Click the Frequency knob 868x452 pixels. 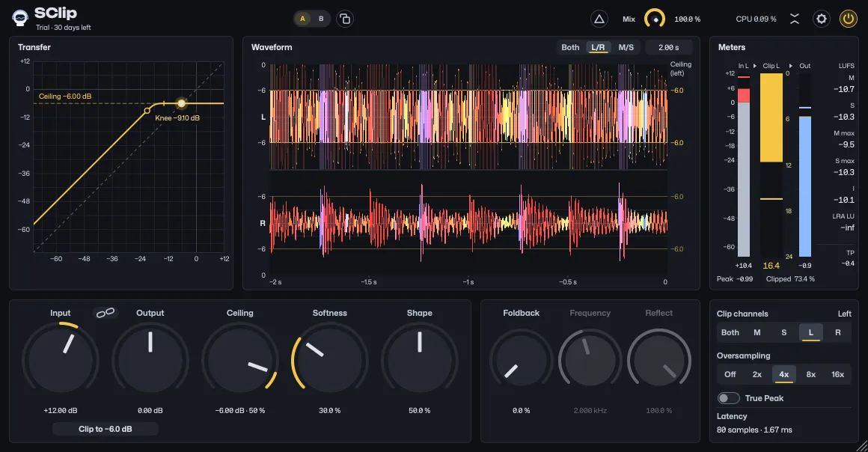coord(590,361)
